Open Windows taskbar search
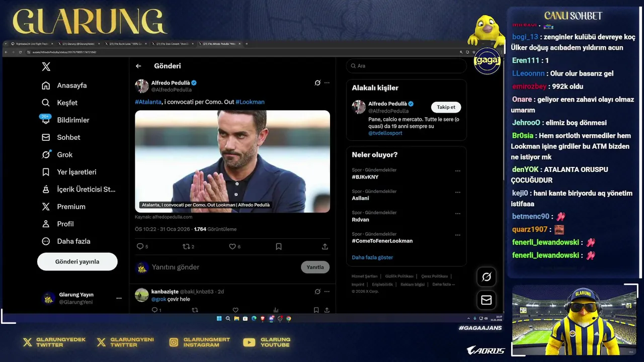 pyautogui.click(x=228, y=318)
